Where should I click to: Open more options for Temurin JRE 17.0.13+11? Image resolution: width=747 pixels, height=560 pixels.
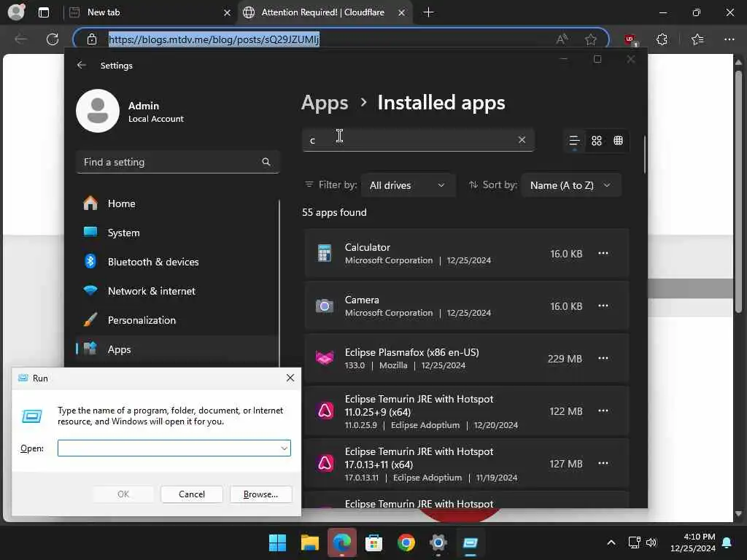pyautogui.click(x=603, y=463)
